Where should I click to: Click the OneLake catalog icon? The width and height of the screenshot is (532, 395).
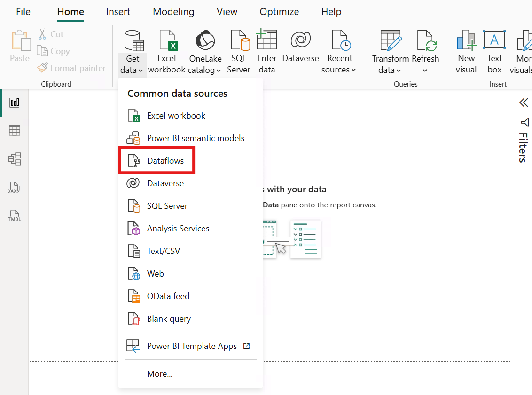click(205, 40)
